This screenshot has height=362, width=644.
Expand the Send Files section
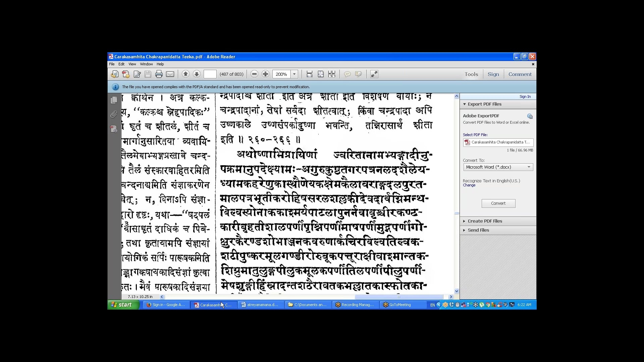pyautogui.click(x=478, y=230)
